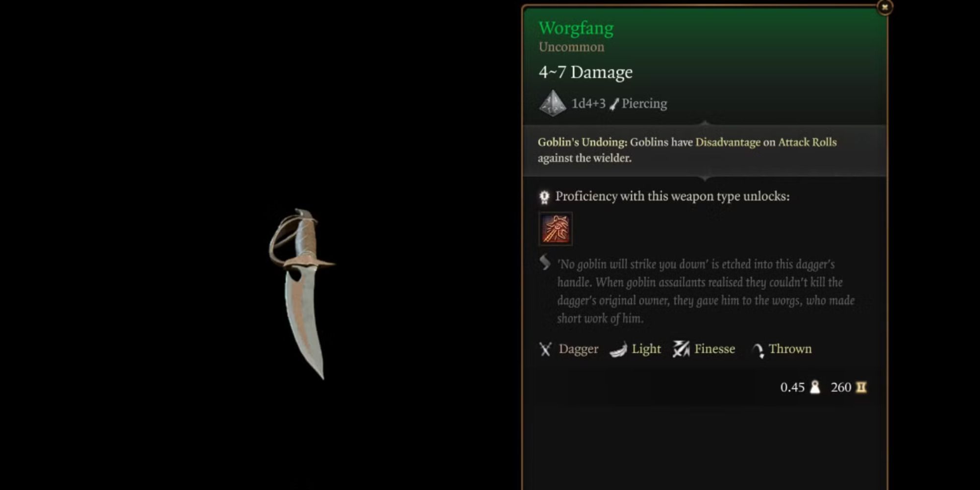This screenshot has height=490, width=980.
Task: Click the Thrown property label
Action: [x=790, y=349]
